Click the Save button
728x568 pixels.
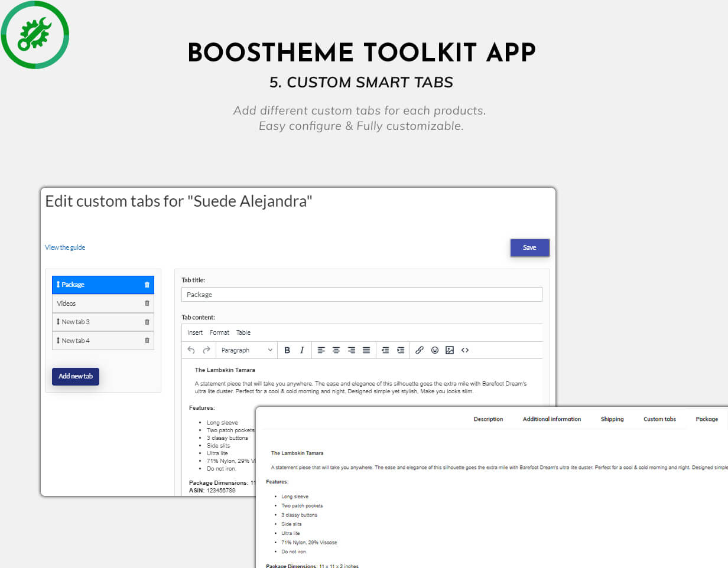(x=529, y=247)
